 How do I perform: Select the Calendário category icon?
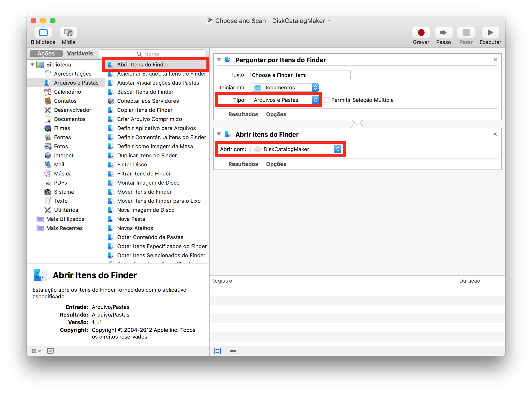click(x=48, y=92)
